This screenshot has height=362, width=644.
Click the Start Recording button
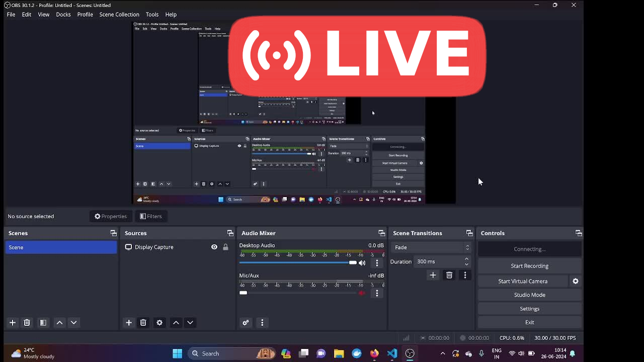pyautogui.click(x=529, y=266)
